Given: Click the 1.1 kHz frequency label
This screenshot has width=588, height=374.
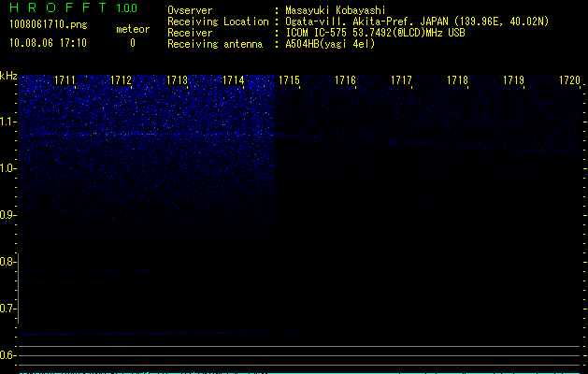Looking at the screenshot, I should tap(7, 122).
